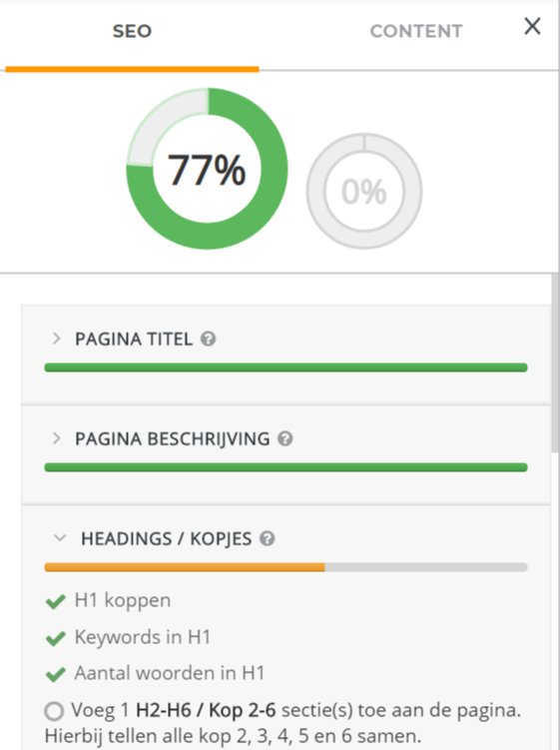Click the green Pagina Titel progress bar

(285, 368)
